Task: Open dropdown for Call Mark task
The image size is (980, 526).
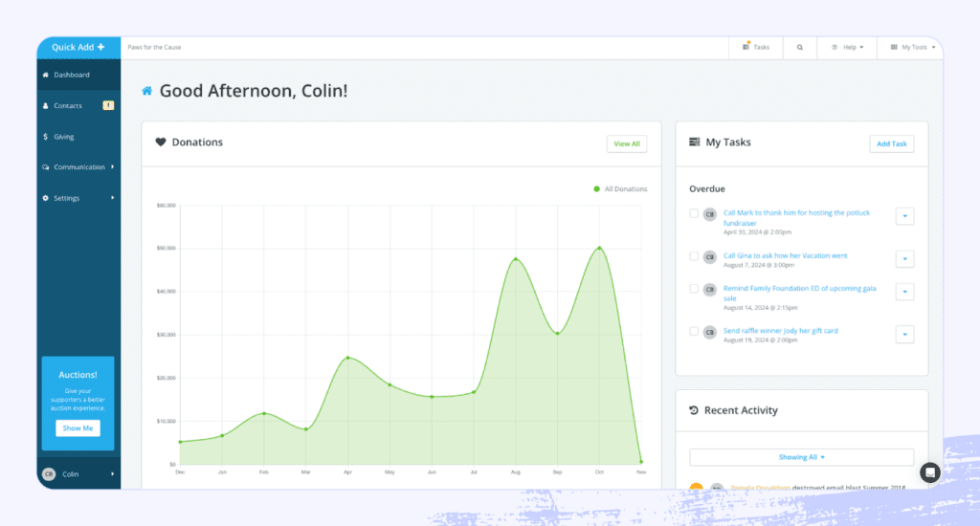Action: pos(904,216)
